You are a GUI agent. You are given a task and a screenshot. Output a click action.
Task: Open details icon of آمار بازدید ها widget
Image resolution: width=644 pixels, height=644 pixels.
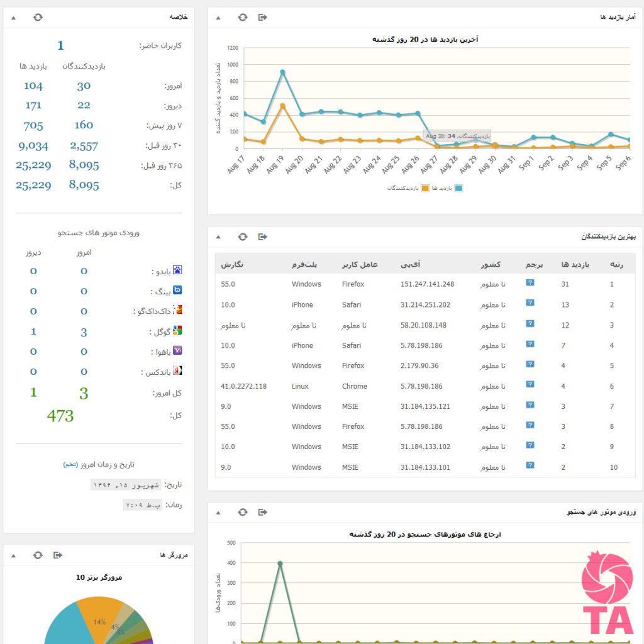(x=263, y=17)
